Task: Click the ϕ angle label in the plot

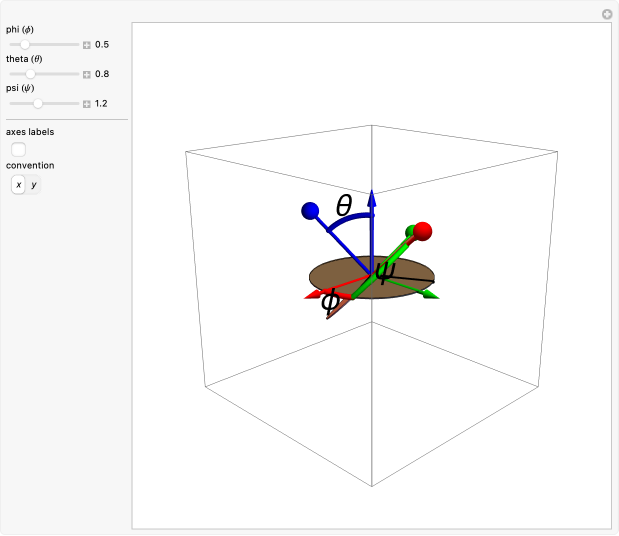Action: [330, 301]
